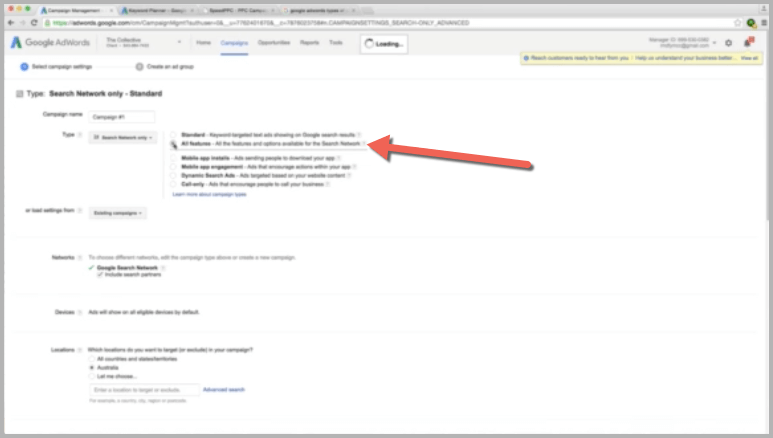Open the AdWords settings gear
The width and height of the screenshot is (773, 438).
coord(729,43)
